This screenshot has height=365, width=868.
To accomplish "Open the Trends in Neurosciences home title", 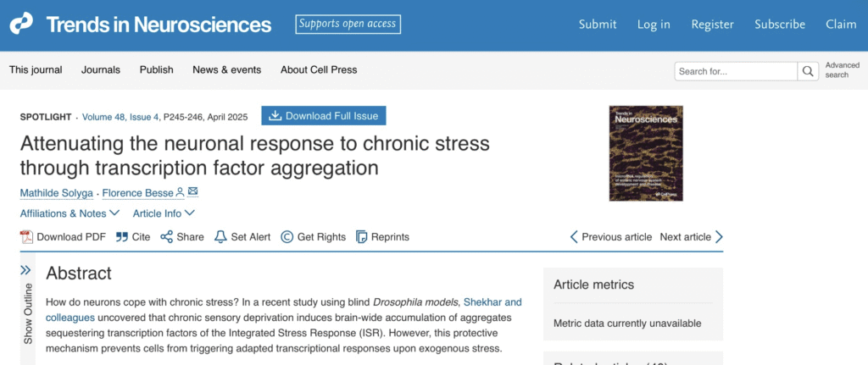I will 159,25.
